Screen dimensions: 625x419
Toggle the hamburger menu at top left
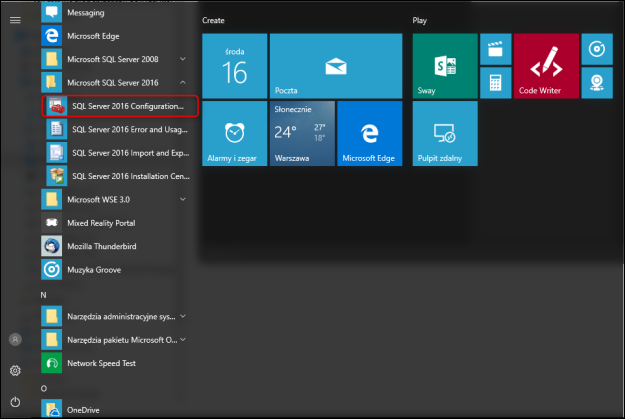tap(15, 20)
